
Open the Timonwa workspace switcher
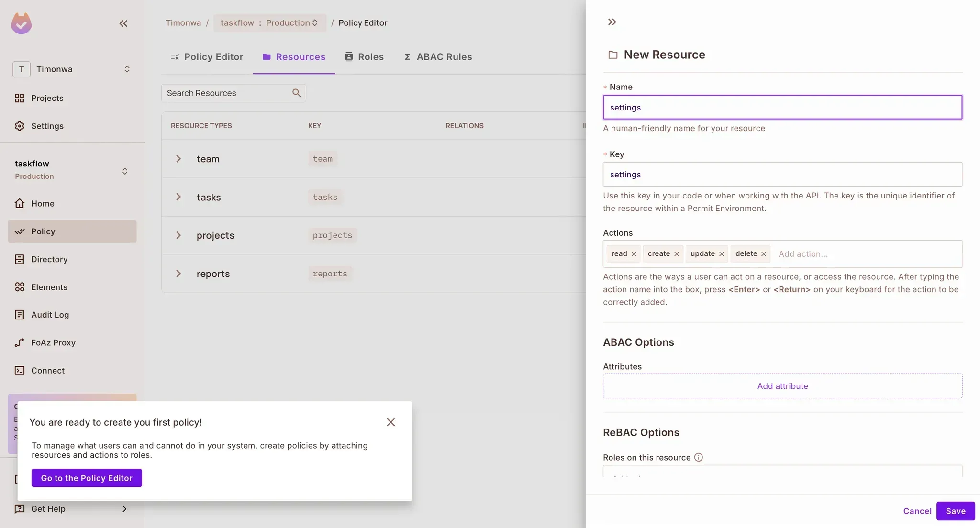tap(72, 69)
